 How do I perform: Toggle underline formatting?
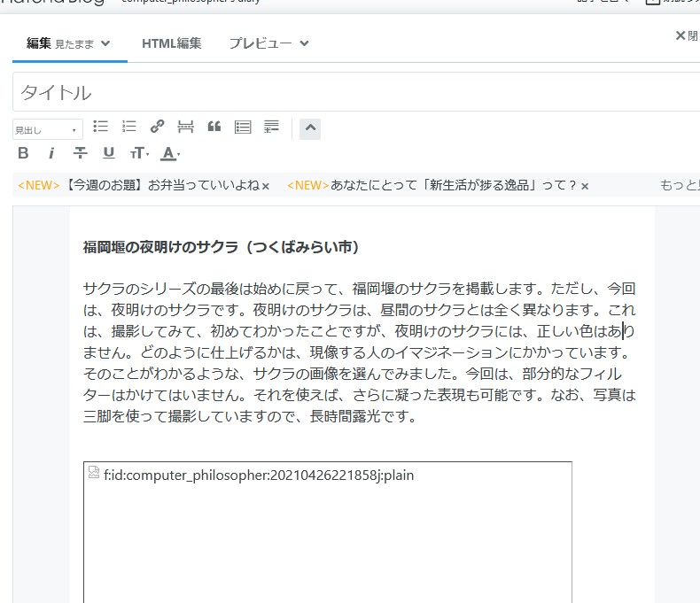pyautogui.click(x=108, y=153)
